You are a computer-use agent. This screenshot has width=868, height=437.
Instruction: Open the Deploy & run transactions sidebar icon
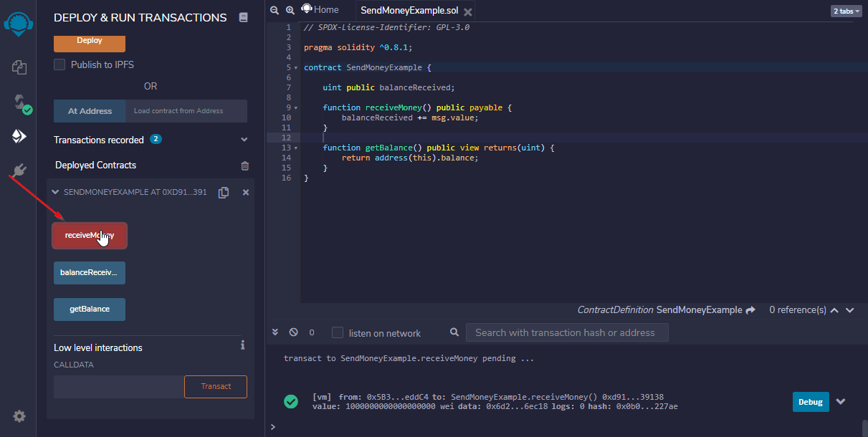click(x=19, y=136)
